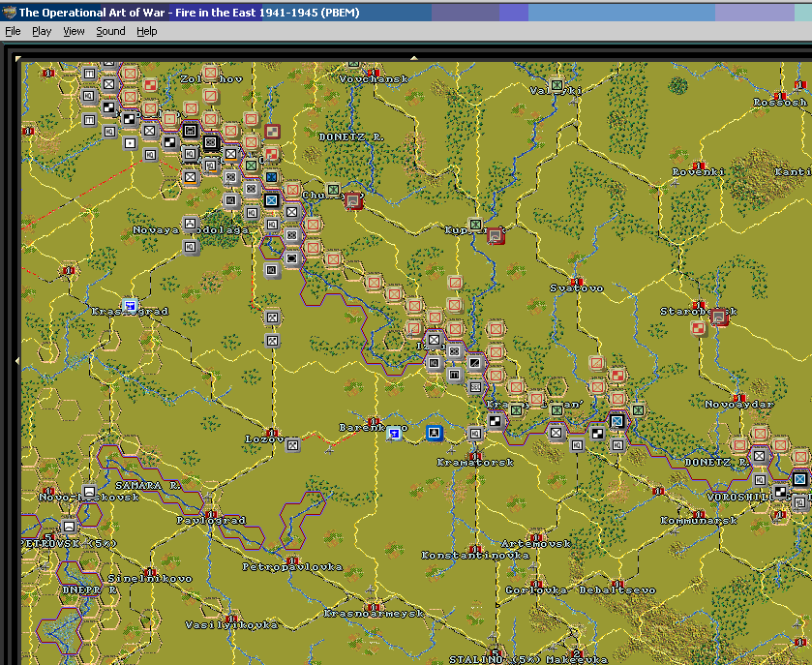812x665 pixels.
Task: Open the Help menu
Action: [146, 31]
